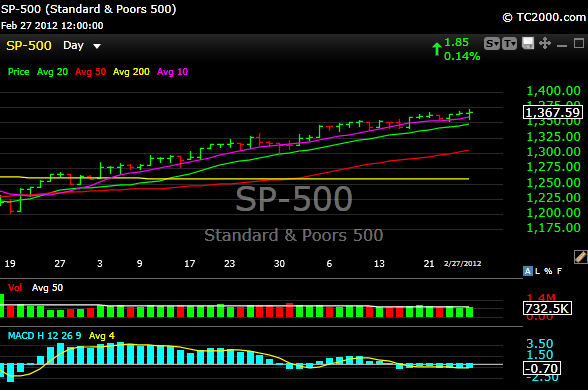Image resolution: width=588 pixels, height=390 pixels.
Task: Click the 23 date axis label
Action: click(230, 264)
